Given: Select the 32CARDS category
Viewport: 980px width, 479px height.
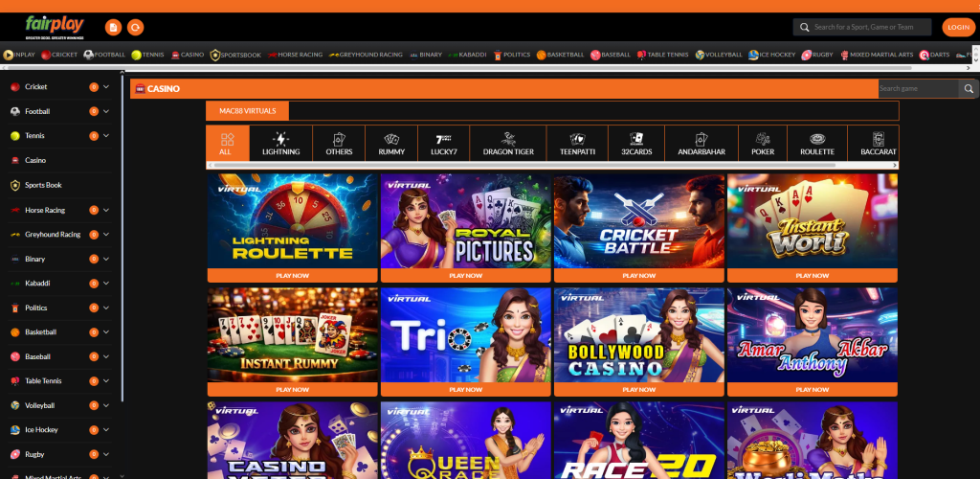Looking at the screenshot, I should point(636,144).
